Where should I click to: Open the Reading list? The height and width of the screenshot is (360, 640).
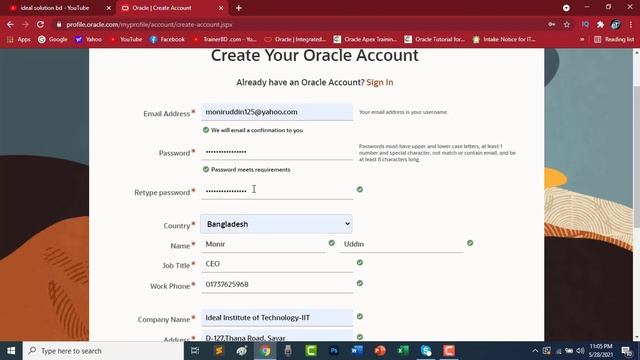[614, 39]
